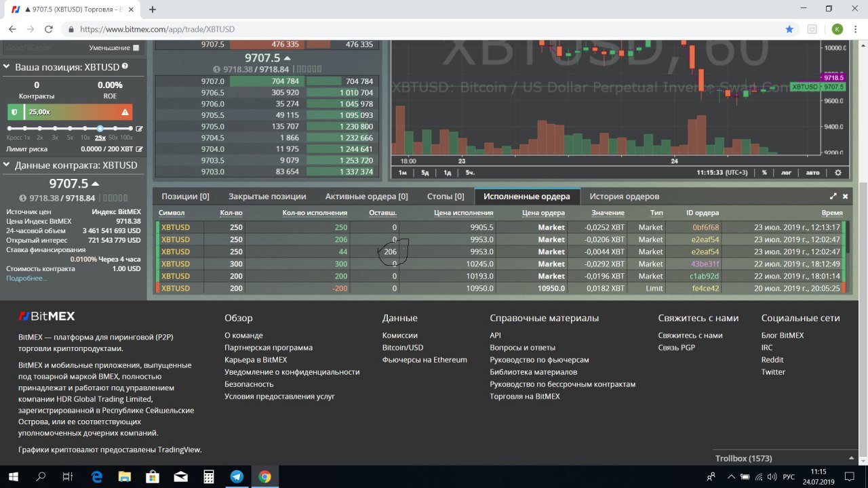Sort table by Время column
The width and height of the screenshot is (868, 488).
(832, 213)
